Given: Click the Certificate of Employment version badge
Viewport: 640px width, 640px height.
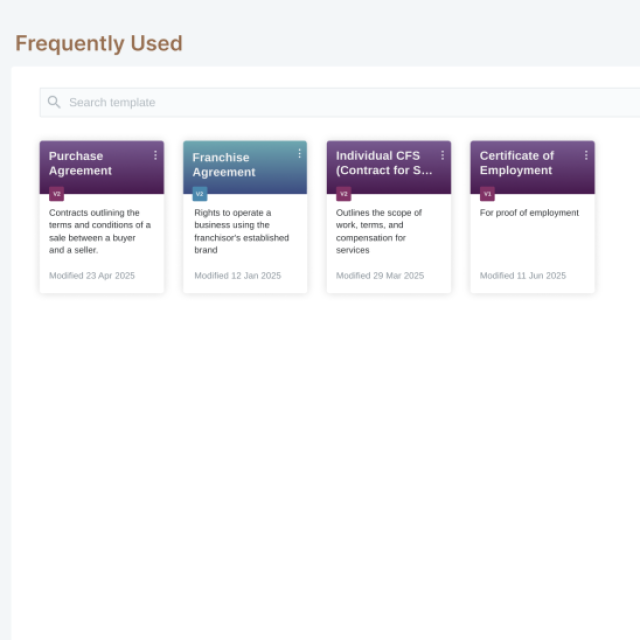Looking at the screenshot, I should pos(487,194).
